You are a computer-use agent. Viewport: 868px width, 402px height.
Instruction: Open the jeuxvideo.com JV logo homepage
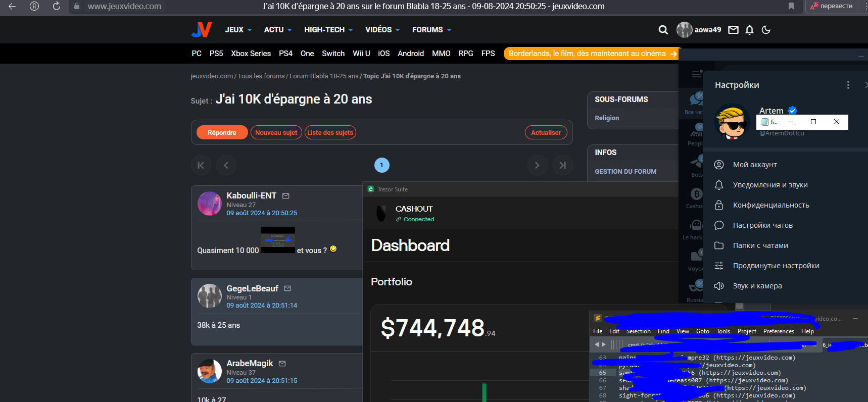(x=201, y=30)
